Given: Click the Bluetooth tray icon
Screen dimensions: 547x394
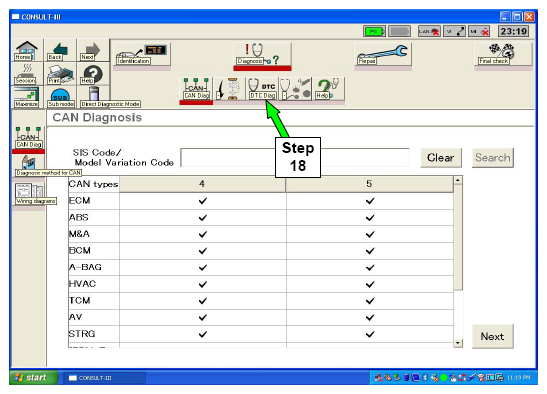Looking at the screenshot, I should (425, 377).
